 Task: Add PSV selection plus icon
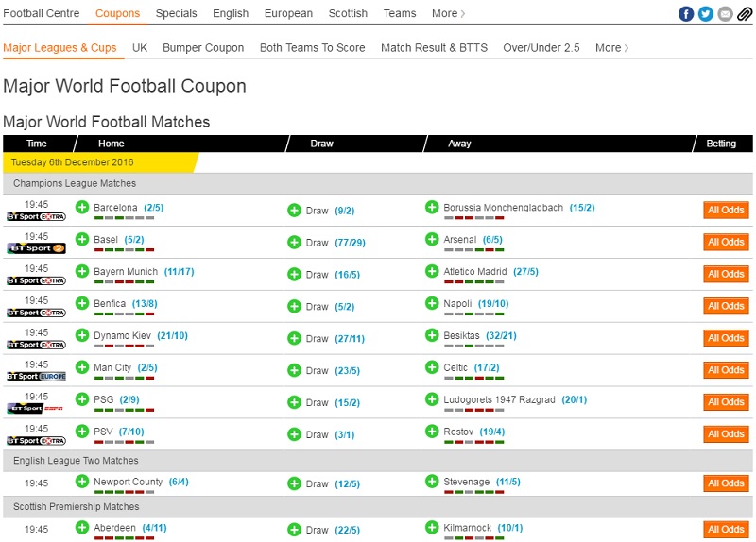pos(82,432)
